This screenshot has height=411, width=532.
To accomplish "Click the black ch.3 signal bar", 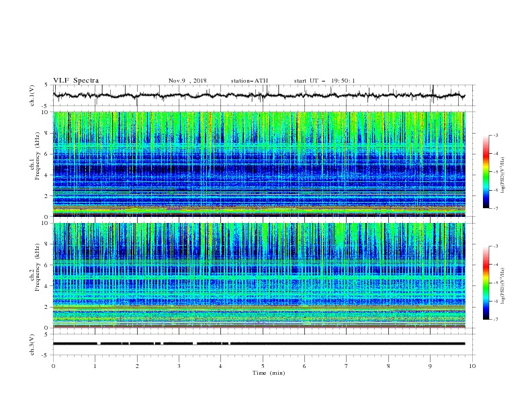I will (x=259, y=344).
